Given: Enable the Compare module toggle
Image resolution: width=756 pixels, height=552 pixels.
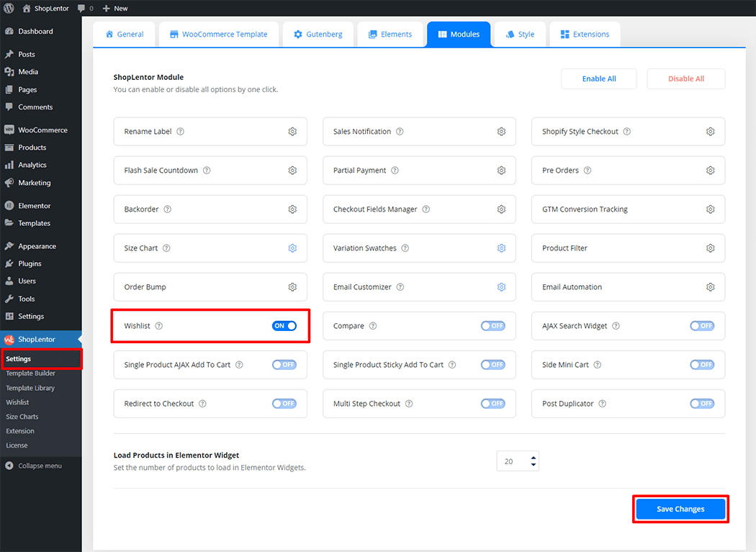Looking at the screenshot, I should [x=493, y=326].
